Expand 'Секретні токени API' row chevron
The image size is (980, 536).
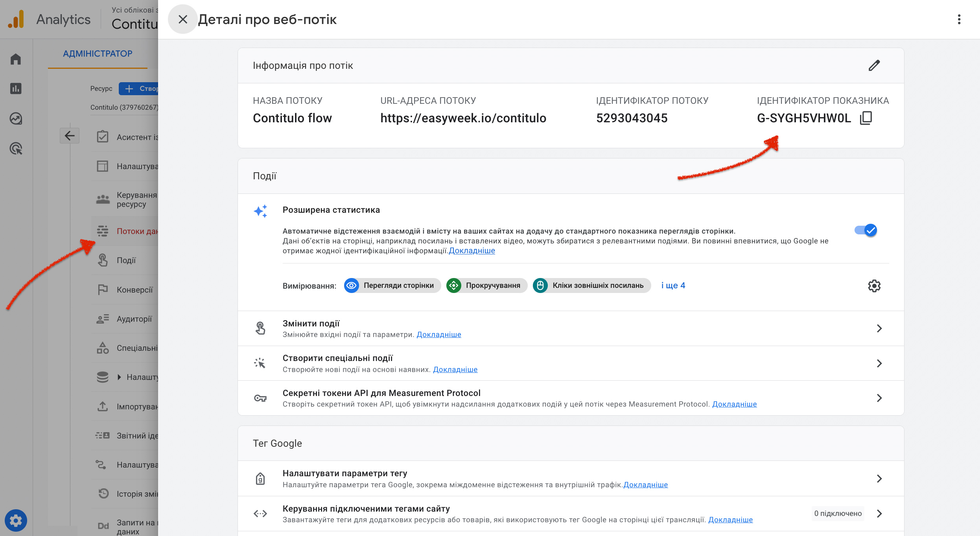(x=879, y=398)
